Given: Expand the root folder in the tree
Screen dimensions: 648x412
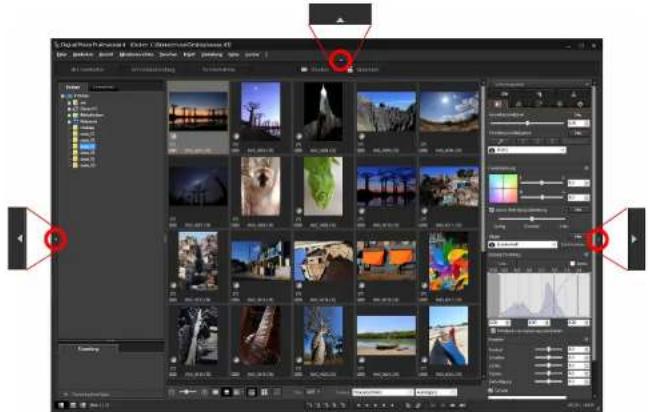Looking at the screenshot, I should (x=63, y=96).
